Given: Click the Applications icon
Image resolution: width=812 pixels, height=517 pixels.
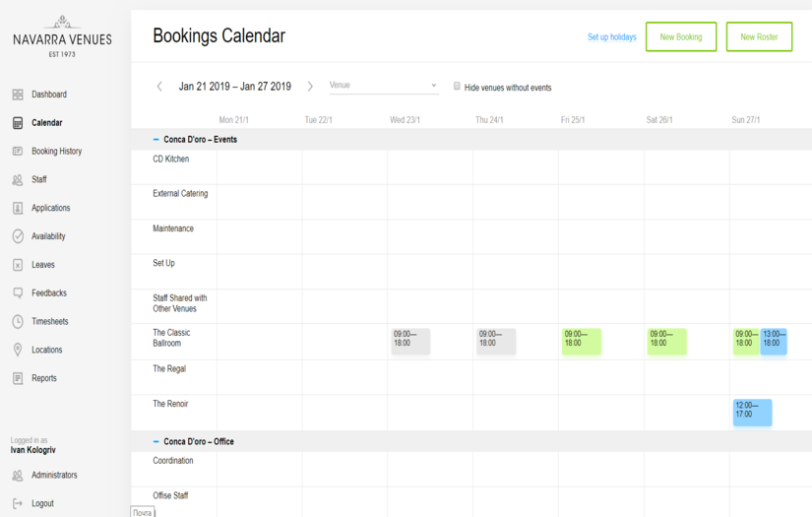Looking at the screenshot, I should [18, 208].
